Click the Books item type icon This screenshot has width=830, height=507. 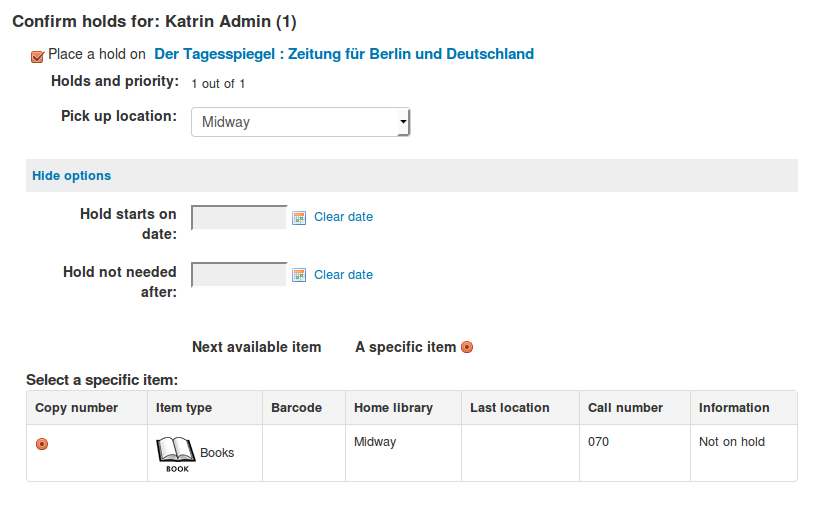point(175,454)
